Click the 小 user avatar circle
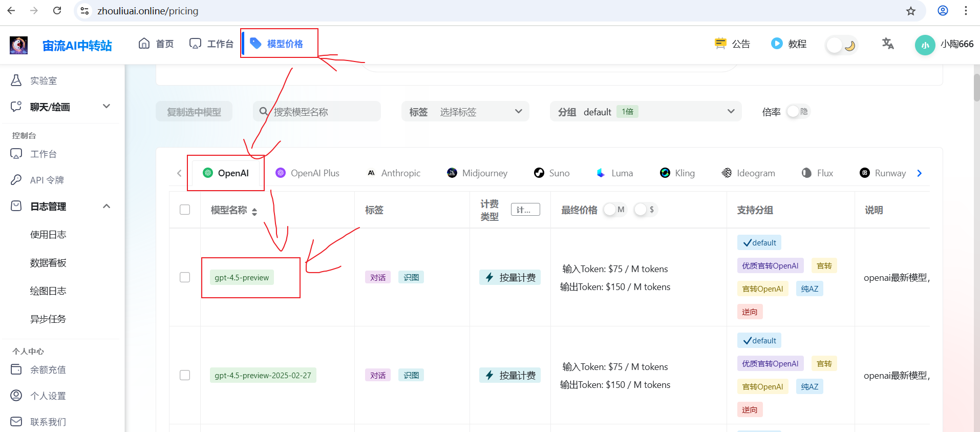 coord(925,45)
